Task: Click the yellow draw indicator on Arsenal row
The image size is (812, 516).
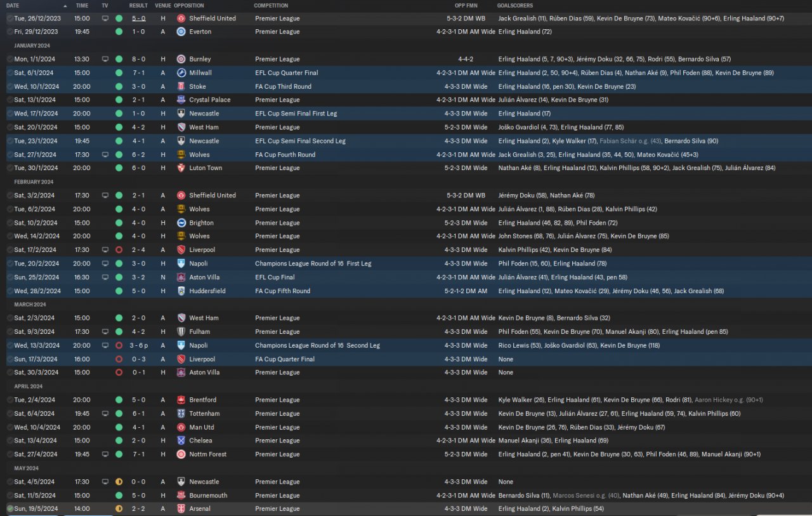Action: [119, 508]
